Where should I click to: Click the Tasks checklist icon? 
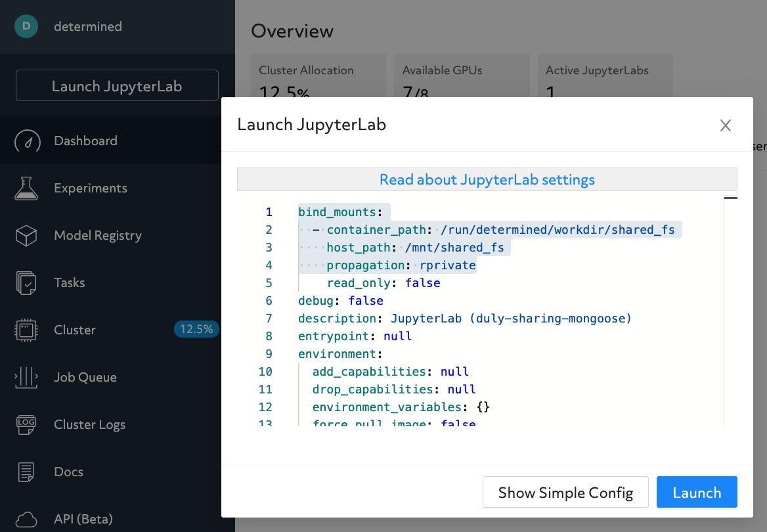point(26,283)
